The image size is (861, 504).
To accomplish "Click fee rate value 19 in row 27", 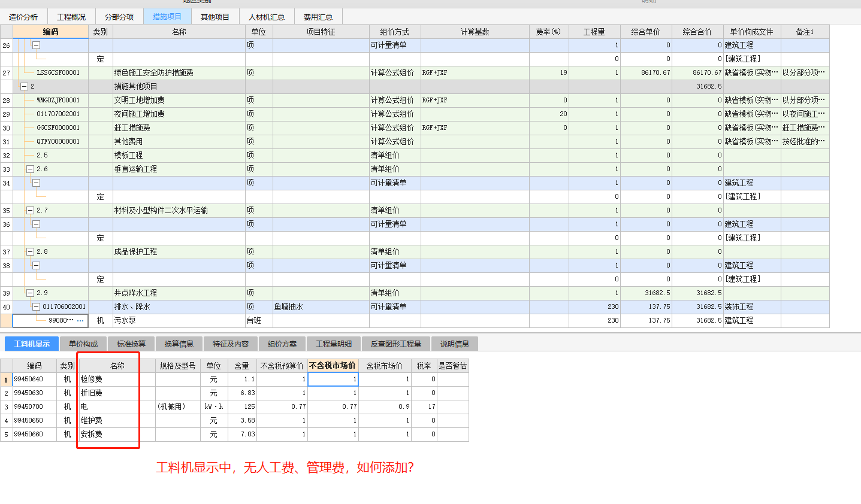I will [548, 72].
